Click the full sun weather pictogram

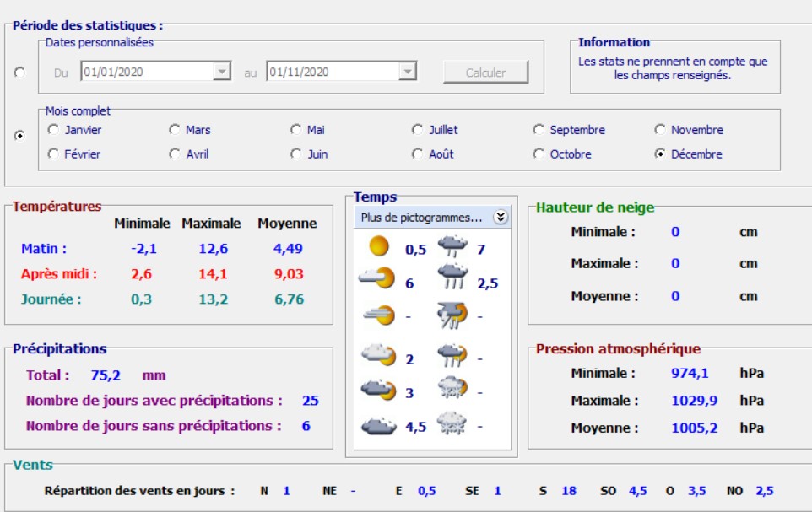point(379,247)
